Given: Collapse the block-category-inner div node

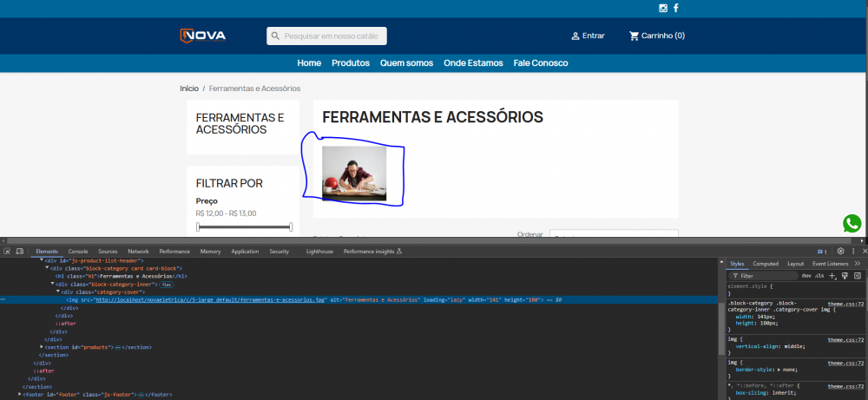Looking at the screenshot, I should (x=52, y=284).
